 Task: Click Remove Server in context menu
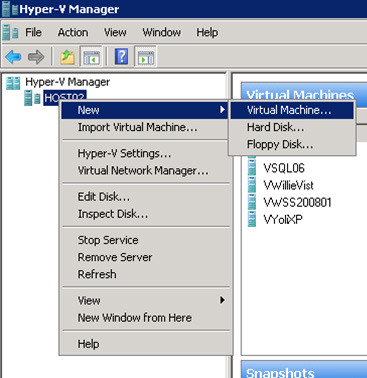tap(145, 257)
